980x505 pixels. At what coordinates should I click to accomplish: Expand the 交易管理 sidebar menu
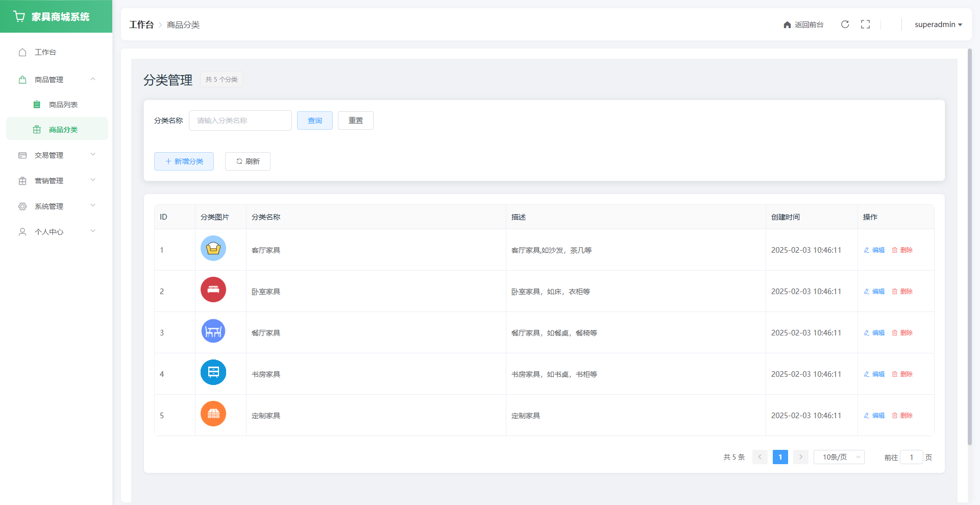tap(56, 155)
